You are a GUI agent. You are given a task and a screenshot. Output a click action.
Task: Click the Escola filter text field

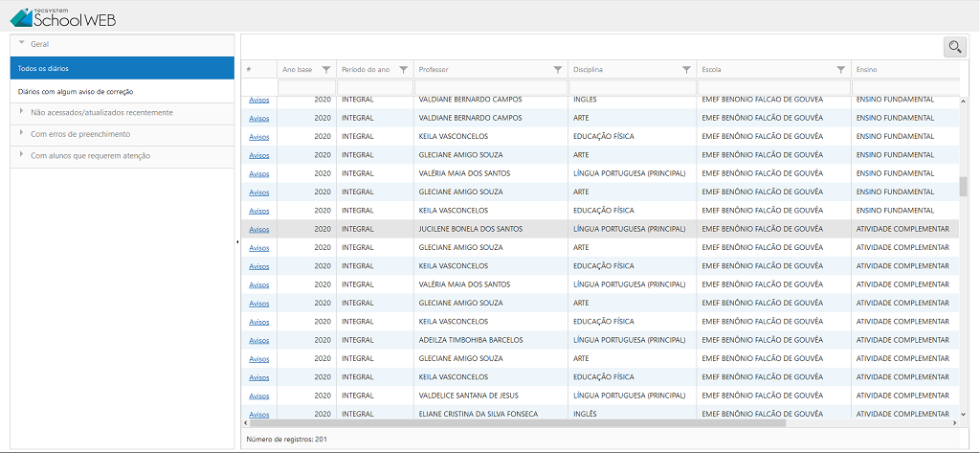[772, 87]
